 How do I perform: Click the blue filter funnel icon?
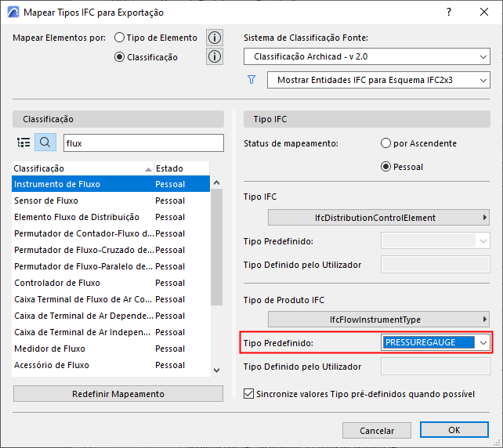point(251,79)
